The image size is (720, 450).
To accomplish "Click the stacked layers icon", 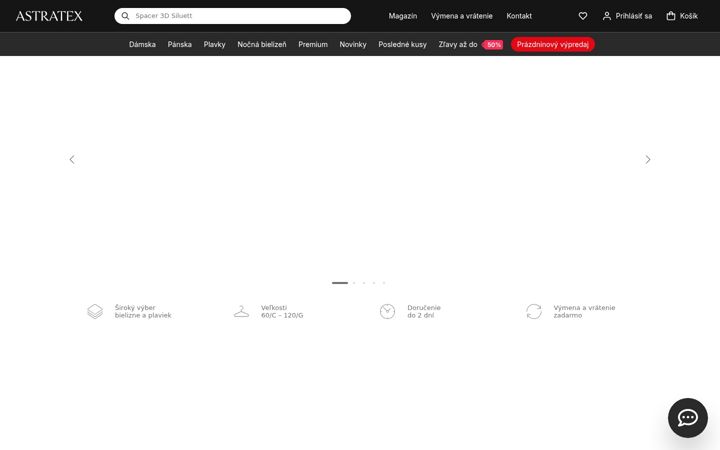I will click(x=95, y=311).
